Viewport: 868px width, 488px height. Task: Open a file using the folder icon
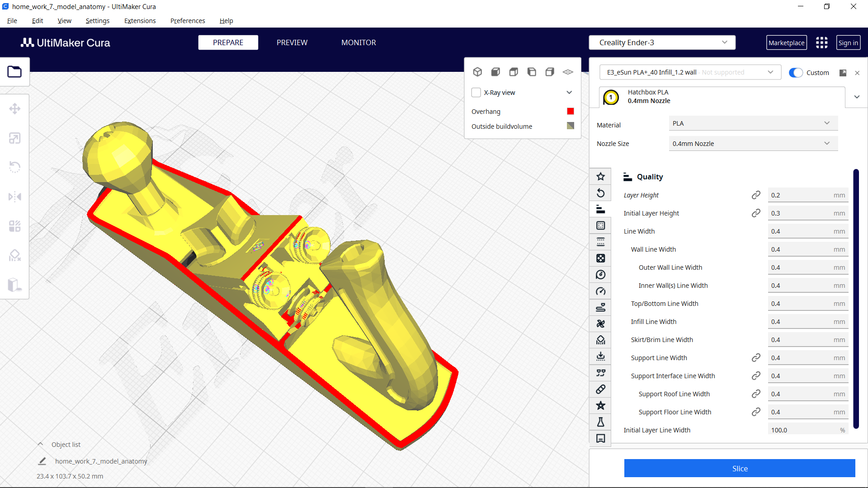tap(15, 71)
